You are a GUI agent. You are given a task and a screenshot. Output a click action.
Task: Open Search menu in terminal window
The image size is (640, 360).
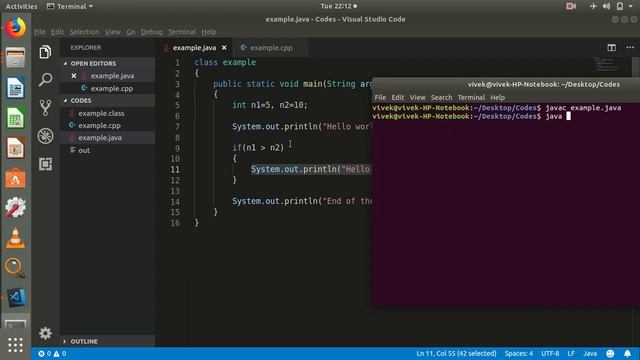point(441,98)
